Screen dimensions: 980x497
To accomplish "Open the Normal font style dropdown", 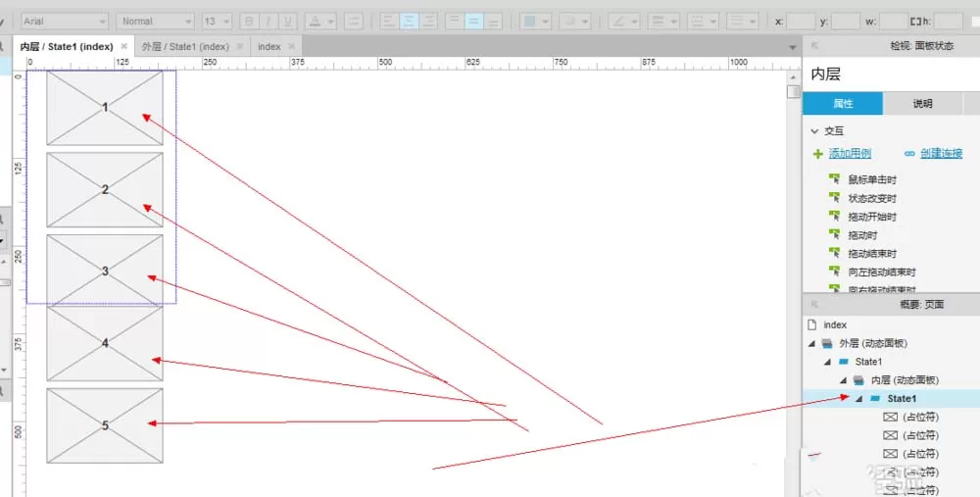I will tap(155, 22).
